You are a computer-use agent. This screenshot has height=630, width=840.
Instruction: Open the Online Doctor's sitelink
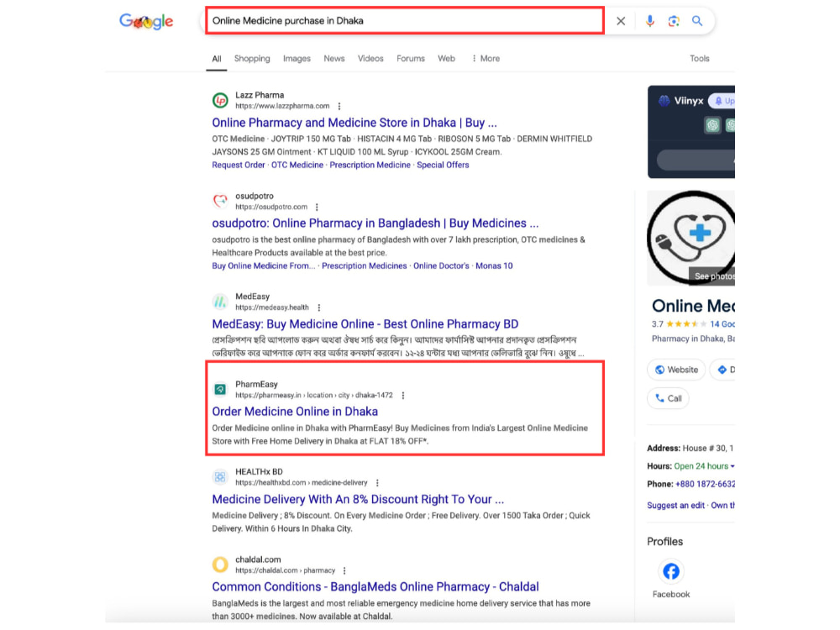tap(441, 265)
